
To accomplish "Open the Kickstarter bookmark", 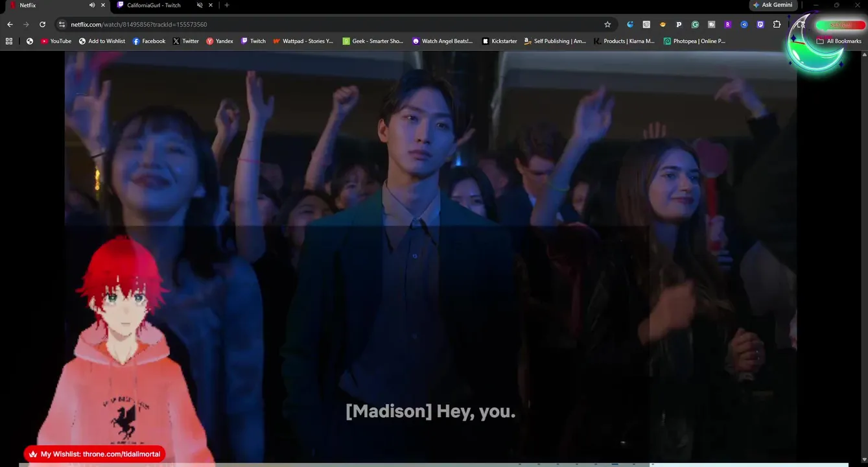I will (x=499, y=41).
